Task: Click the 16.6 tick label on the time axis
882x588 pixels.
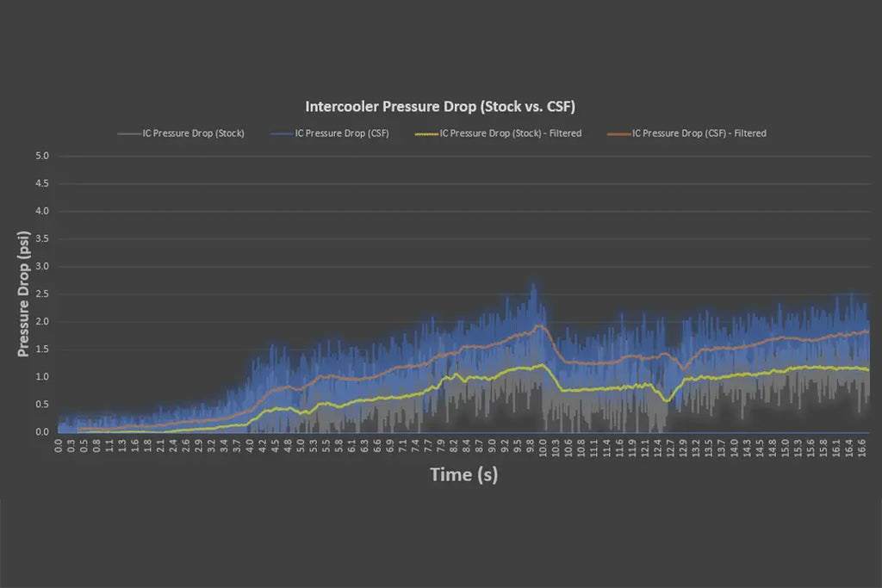Action: [x=861, y=448]
